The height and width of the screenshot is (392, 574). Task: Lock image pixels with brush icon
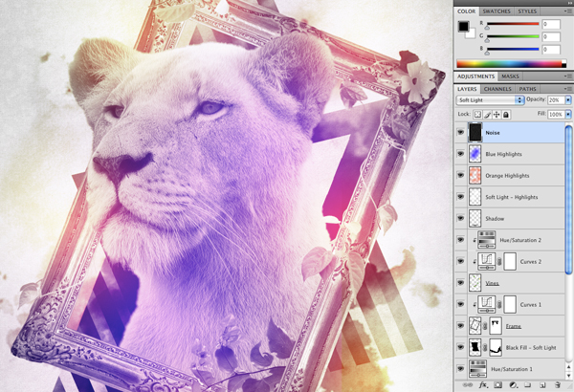point(487,115)
